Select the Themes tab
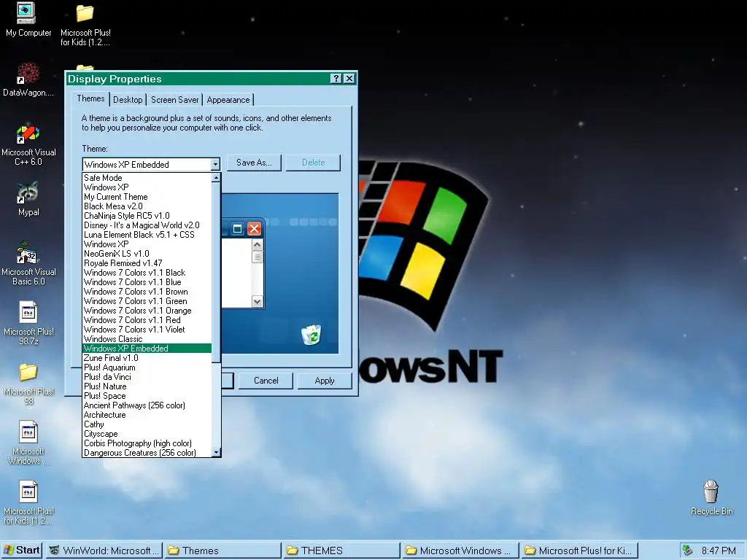Screen dimensions: 747x560 coord(90,98)
